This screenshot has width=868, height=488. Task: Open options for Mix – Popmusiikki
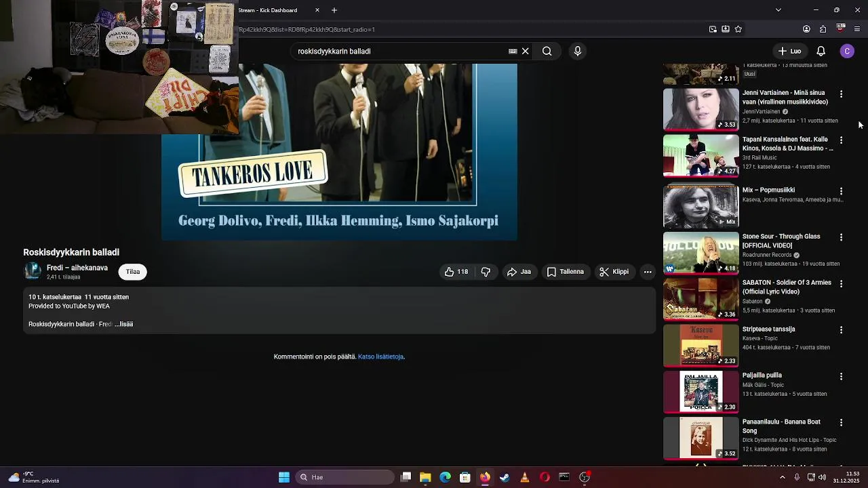click(x=841, y=192)
